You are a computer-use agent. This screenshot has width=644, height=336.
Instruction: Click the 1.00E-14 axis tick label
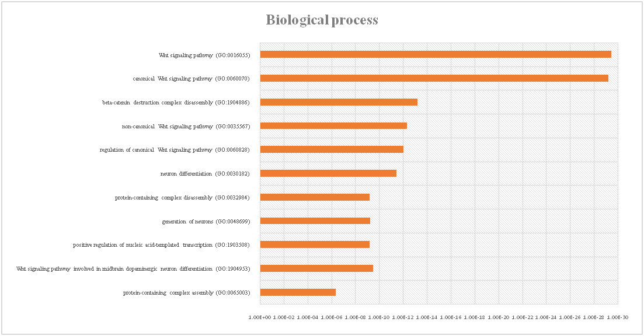tap(427, 317)
